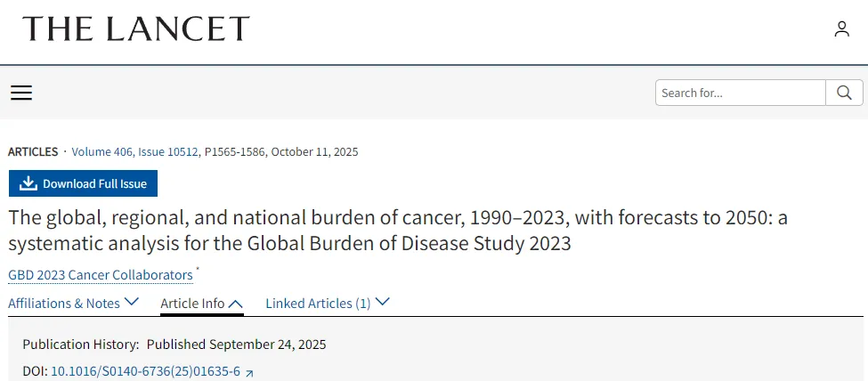The height and width of the screenshot is (381, 868).
Task: Go to Issue 10512
Action: (168, 152)
